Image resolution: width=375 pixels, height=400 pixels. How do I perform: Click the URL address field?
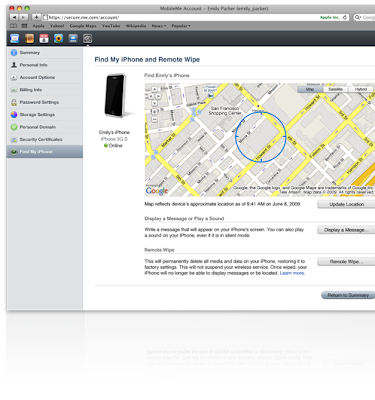point(195,17)
